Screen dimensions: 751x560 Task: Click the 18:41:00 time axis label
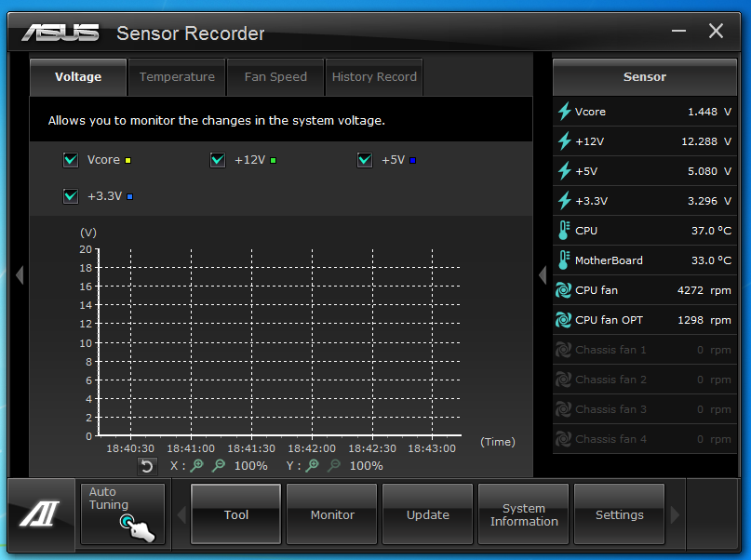pyautogui.click(x=191, y=448)
